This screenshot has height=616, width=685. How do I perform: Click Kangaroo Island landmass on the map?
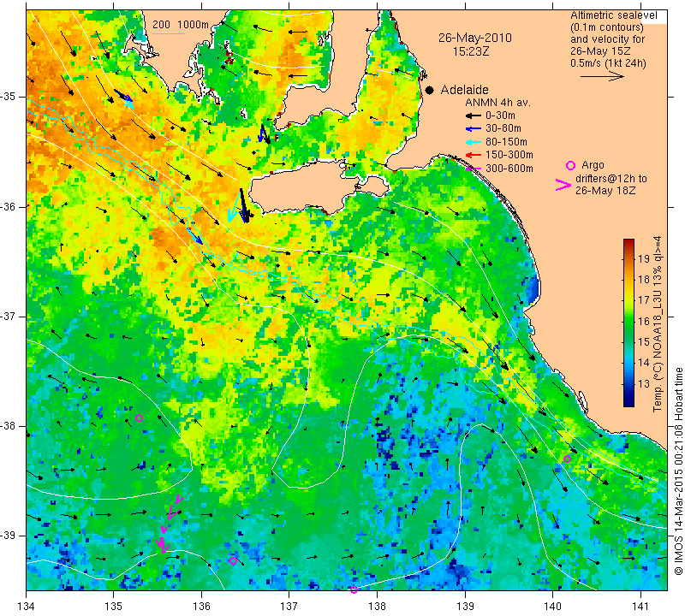tap(306, 189)
